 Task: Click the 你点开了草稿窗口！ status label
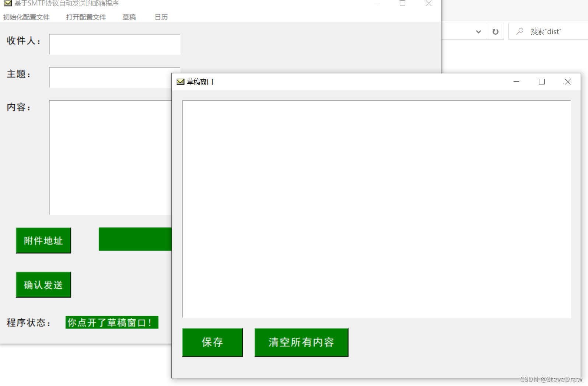[x=112, y=322]
